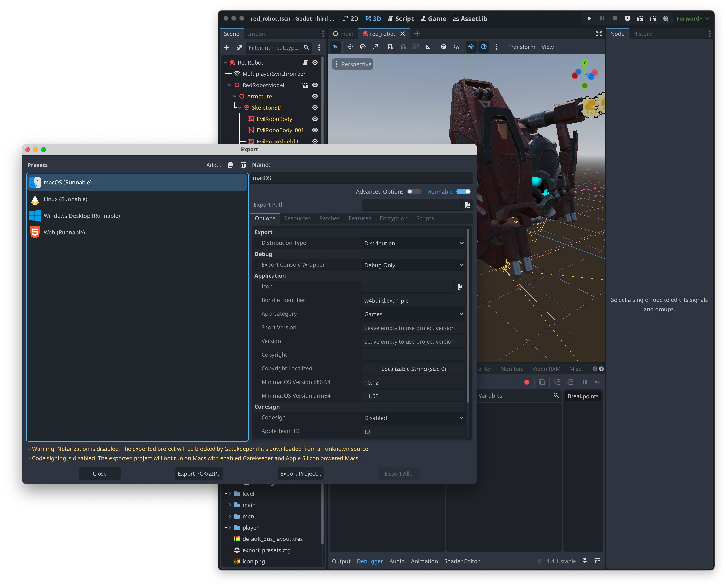Toggle preview sunlight icon
Image resolution: width=728 pixels, height=587 pixels.
tap(471, 47)
